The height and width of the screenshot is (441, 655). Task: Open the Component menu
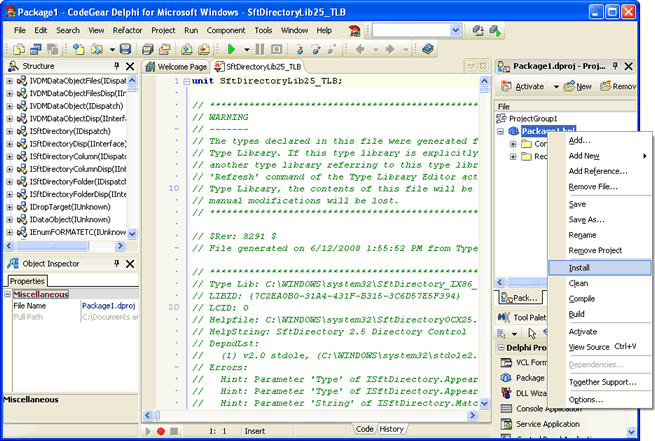pos(226,30)
